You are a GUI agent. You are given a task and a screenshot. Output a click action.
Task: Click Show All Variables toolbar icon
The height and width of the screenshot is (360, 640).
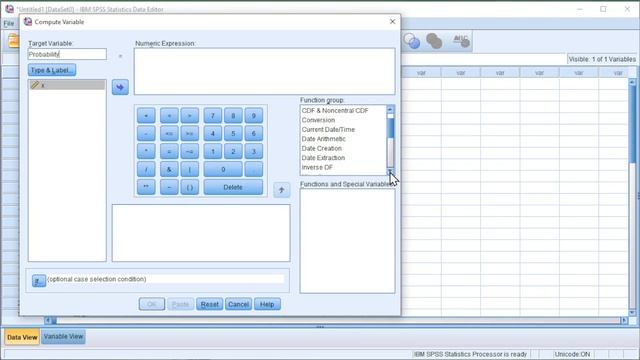pyautogui.click(x=434, y=41)
